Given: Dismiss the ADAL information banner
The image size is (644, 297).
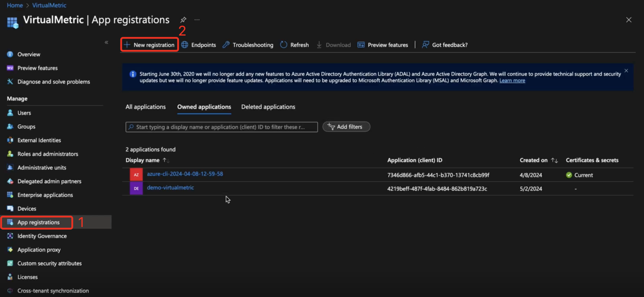Looking at the screenshot, I should pyautogui.click(x=626, y=71).
